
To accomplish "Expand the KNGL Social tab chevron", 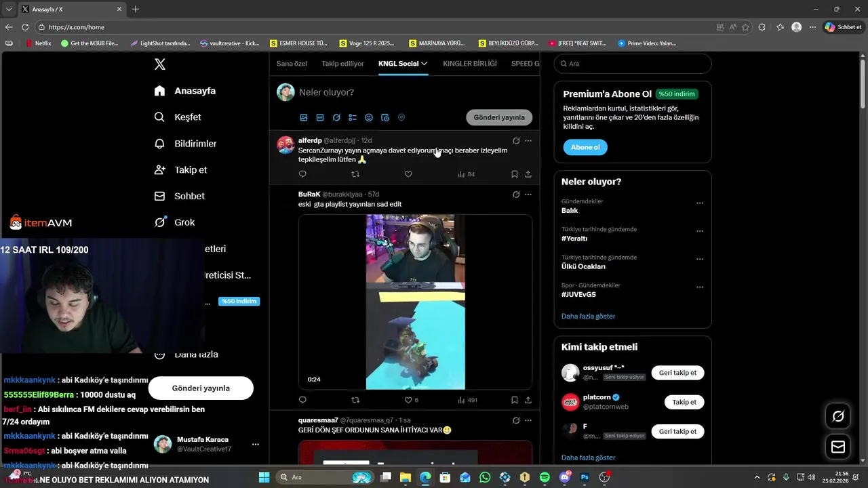I will 425,64.
